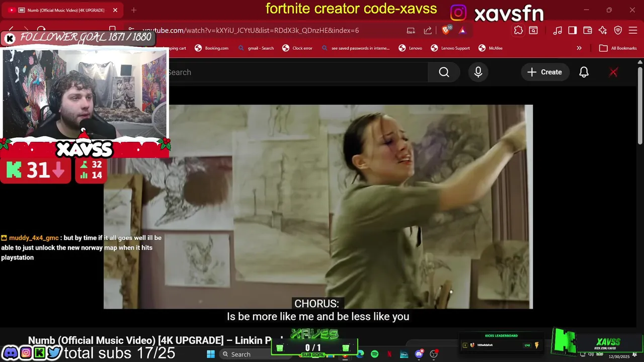The height and width of the screenshot is (362, 644).
Task: Open the Clock error bookmark
Action: coord(297,48)
